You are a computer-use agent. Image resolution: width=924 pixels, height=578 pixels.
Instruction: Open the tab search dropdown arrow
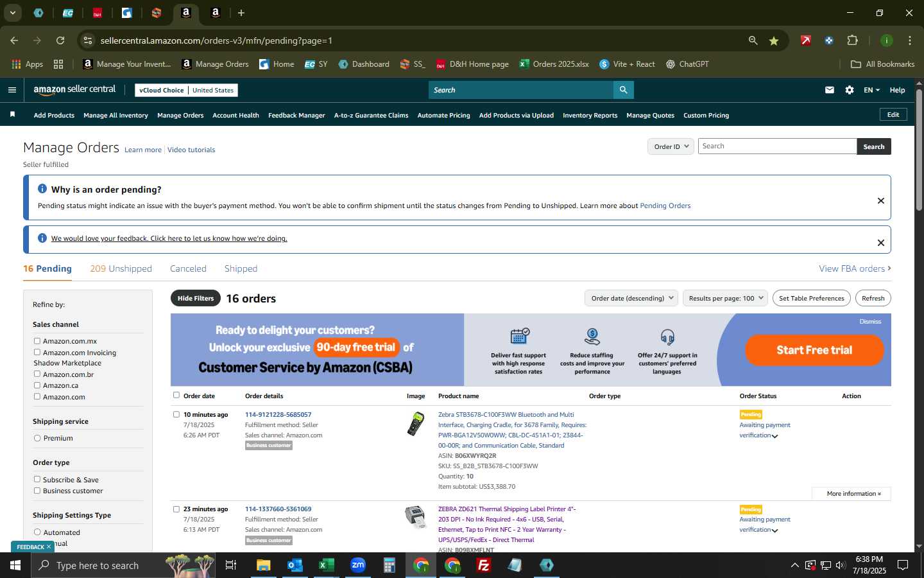[12, 13]
